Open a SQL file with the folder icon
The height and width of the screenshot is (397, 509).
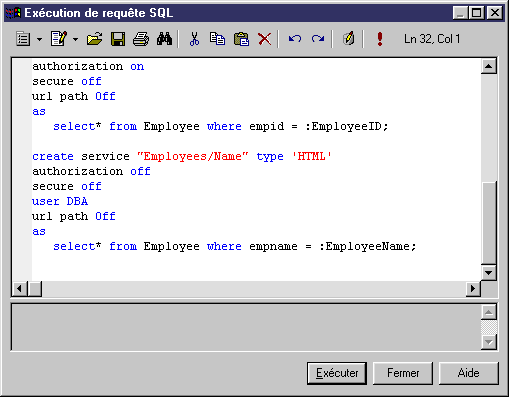point(94,39)
